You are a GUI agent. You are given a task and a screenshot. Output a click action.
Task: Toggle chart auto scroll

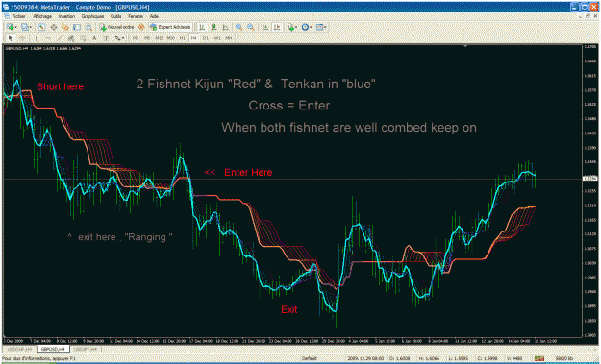click(x=264, y=27)
